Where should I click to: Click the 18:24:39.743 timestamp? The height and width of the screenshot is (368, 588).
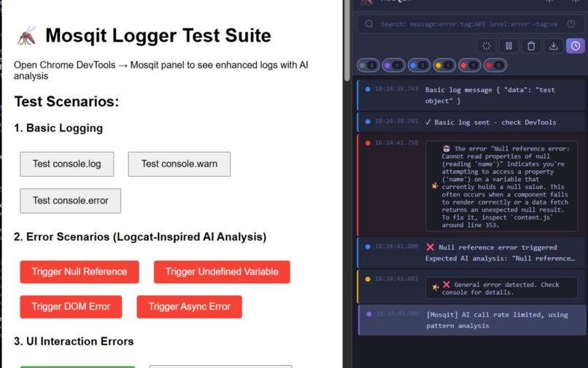tap(396, 89)
